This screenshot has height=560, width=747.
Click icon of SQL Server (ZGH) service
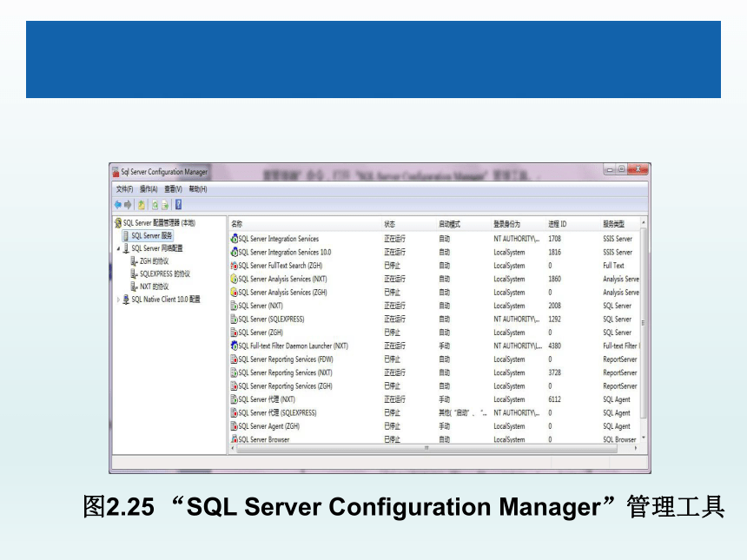point(234,332)
